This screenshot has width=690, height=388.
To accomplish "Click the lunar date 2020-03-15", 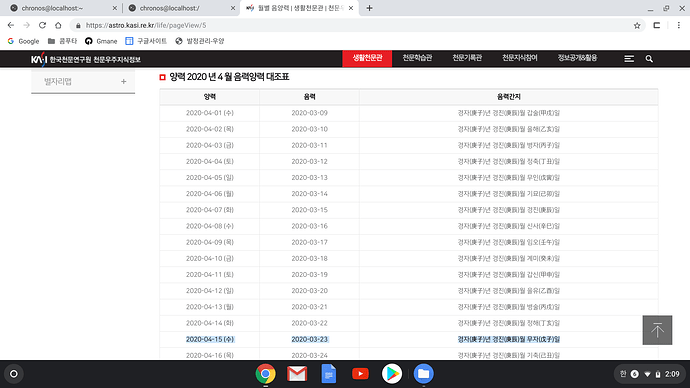I will pos(309,210).
